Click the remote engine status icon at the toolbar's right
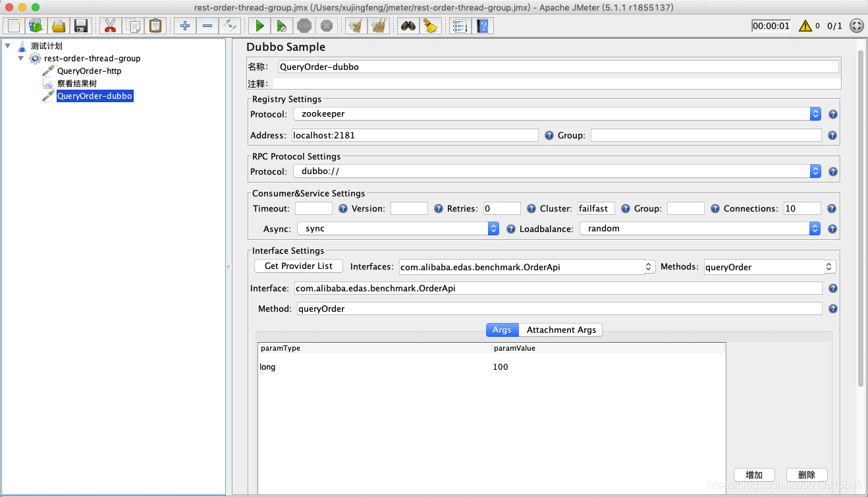 coord(856,26)
